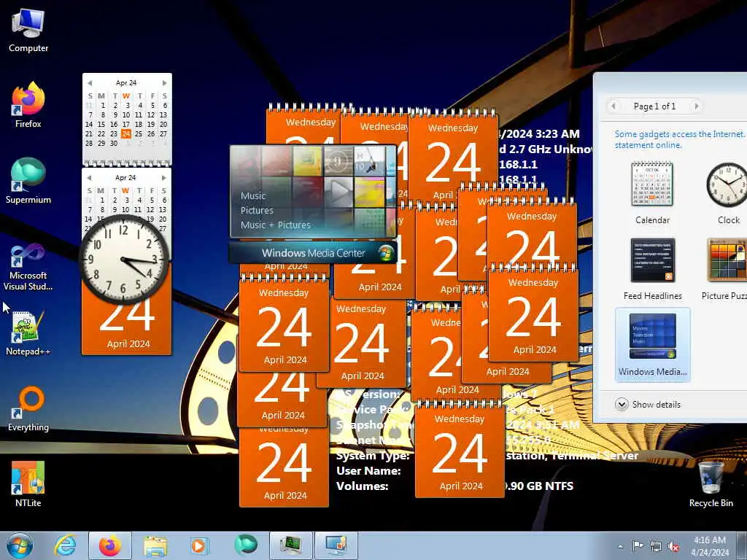747x560 pixels.
Task: Go to previous page in gadget gallery
Action: pyautogui.click(x=614, y=106)
